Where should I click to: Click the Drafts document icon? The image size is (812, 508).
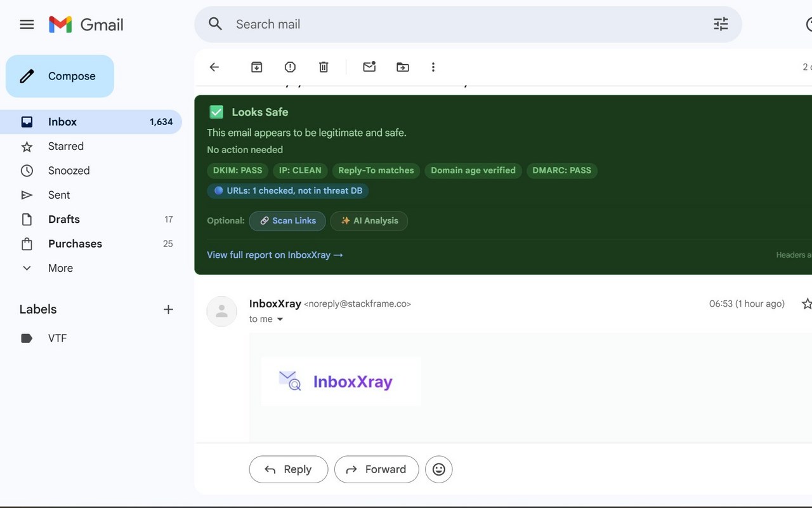pyautogui.click(x=27, y=220)
